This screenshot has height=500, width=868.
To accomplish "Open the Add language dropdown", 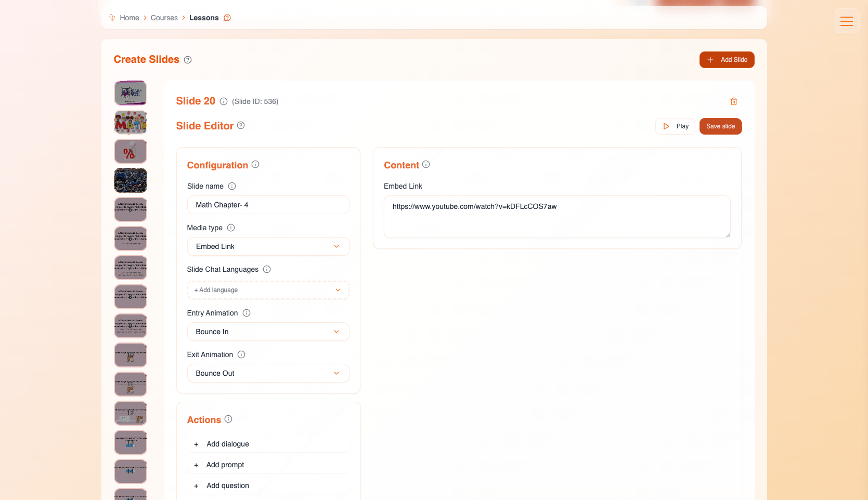I will (x=268, y=290).
